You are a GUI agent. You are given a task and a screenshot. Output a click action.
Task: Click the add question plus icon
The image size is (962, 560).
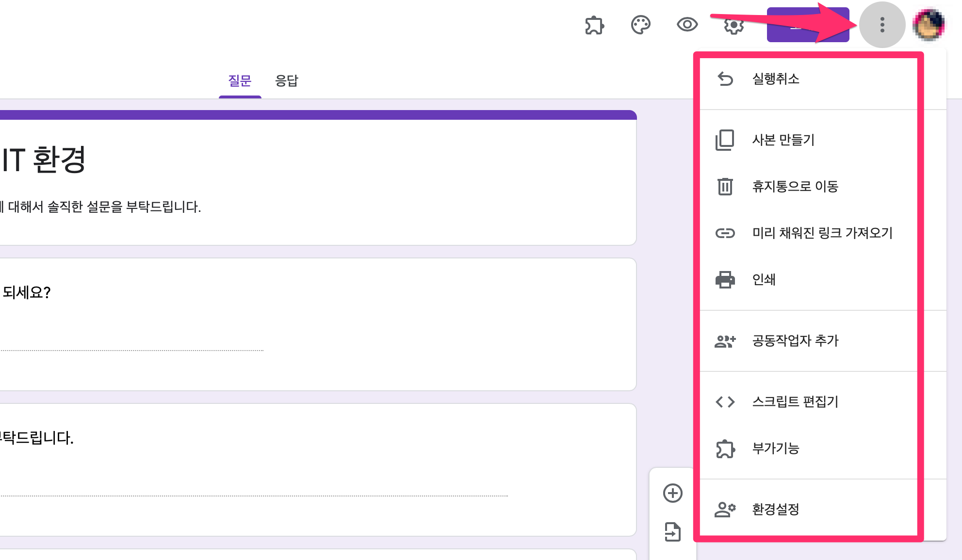(x=672, y=493)
